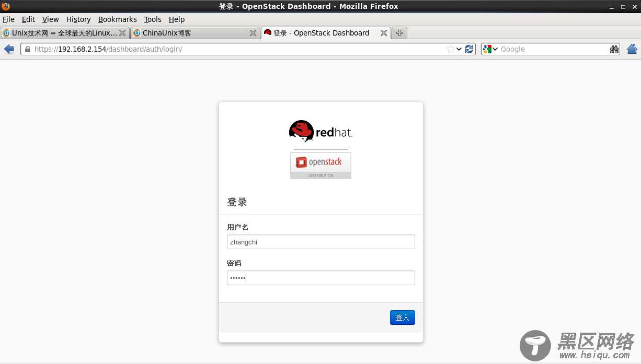The height and width of the screenshot is (364, 641).
Task: Open the Google search engine icon
Action: [487, 49]
